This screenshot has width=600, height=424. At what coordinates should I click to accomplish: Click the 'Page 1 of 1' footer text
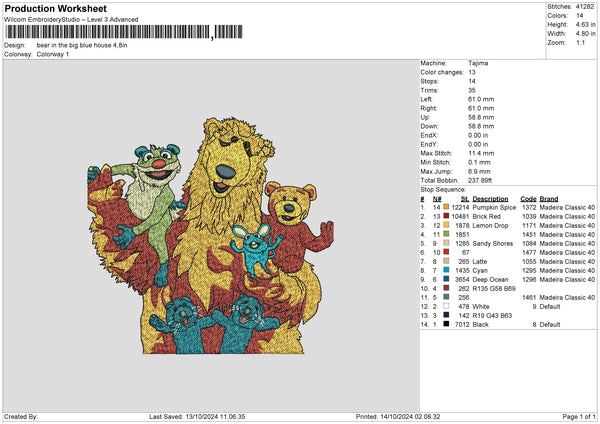(x=579, y=417)
